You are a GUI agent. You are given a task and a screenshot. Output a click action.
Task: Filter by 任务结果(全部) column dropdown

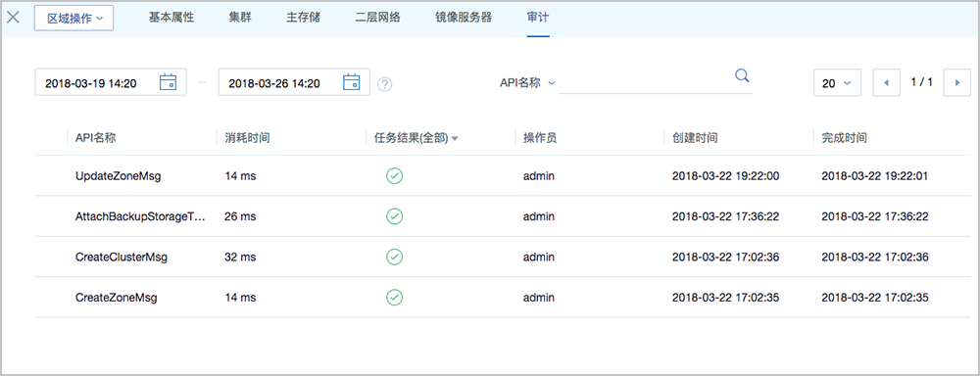(x=413, y=138)
